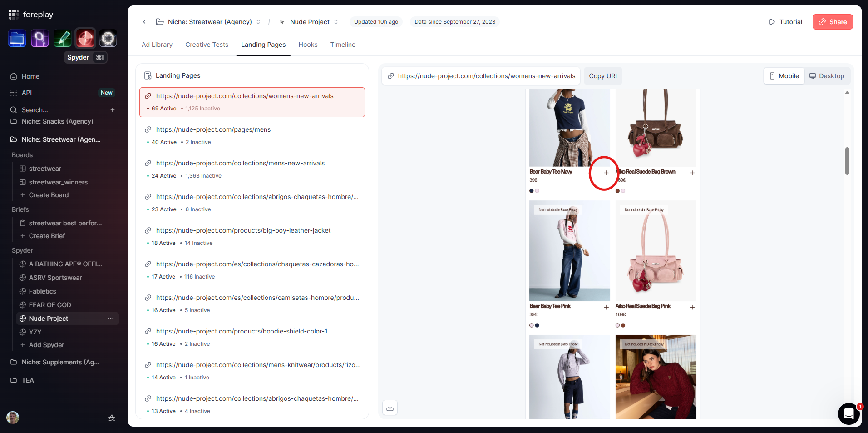Switch preview to Desktop view

click(827, 76)
